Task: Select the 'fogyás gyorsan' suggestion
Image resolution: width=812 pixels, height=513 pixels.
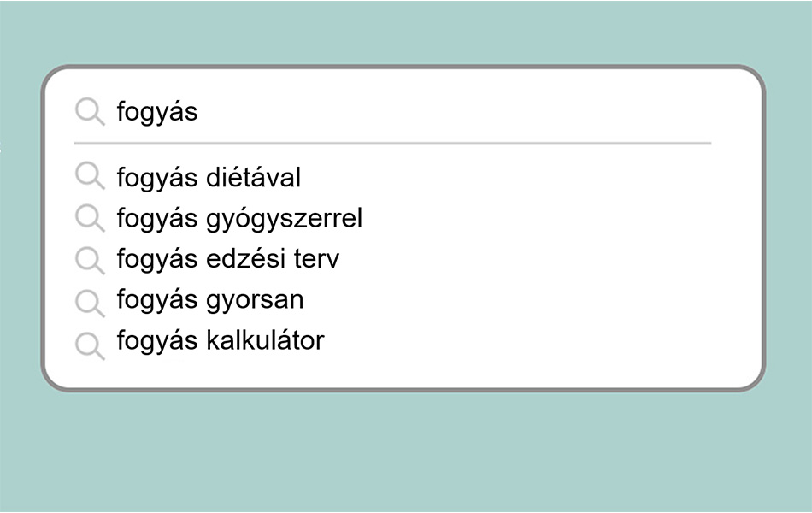Action: (x=392, y=300)
